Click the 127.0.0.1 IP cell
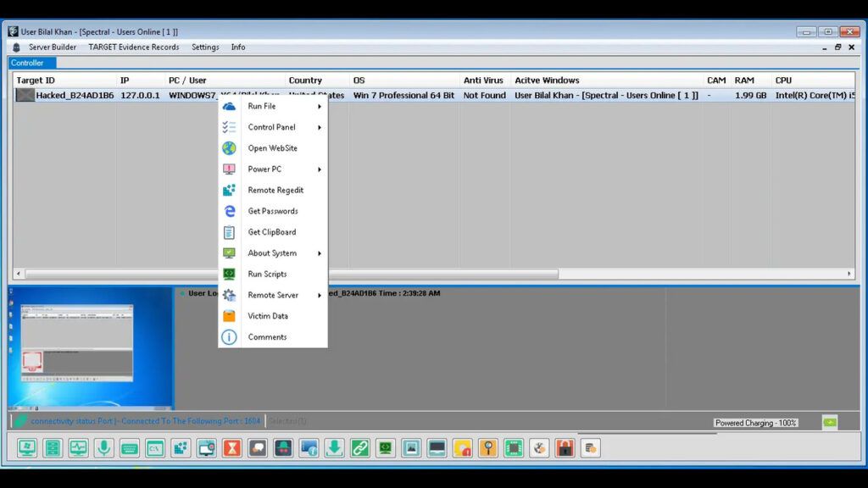The width and height of the screenshot is (868, 488). (x=140, y=95)
